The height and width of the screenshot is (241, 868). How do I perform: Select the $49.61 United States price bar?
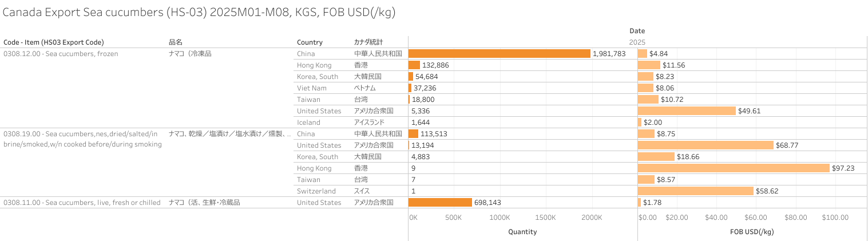point(686,110)
